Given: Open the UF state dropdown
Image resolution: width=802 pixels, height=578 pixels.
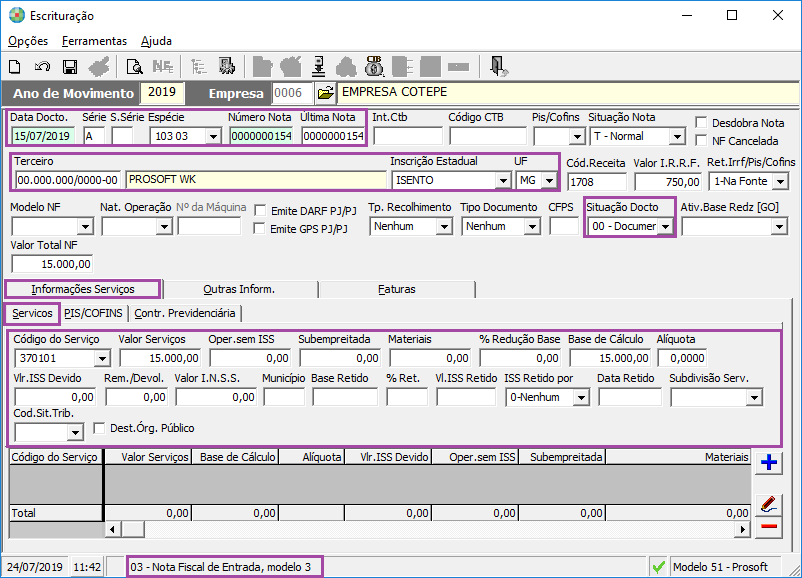Looking at the screenshot, I should pyautogui.click(x=548, y=181).
